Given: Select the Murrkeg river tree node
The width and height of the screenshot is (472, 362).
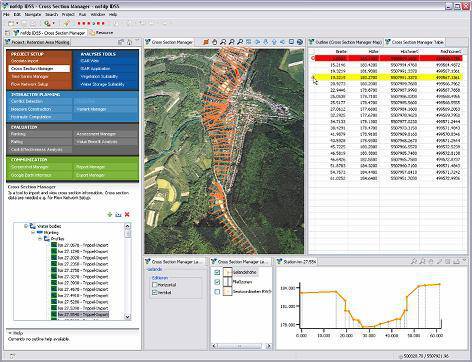Looking at the screenshot, I should [48, 233].
